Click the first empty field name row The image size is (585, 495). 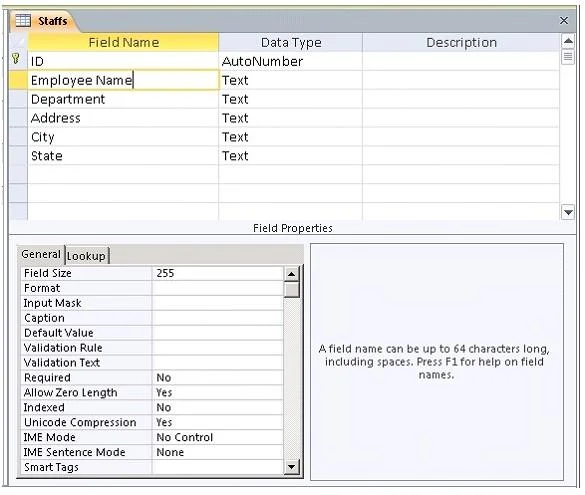123,174
